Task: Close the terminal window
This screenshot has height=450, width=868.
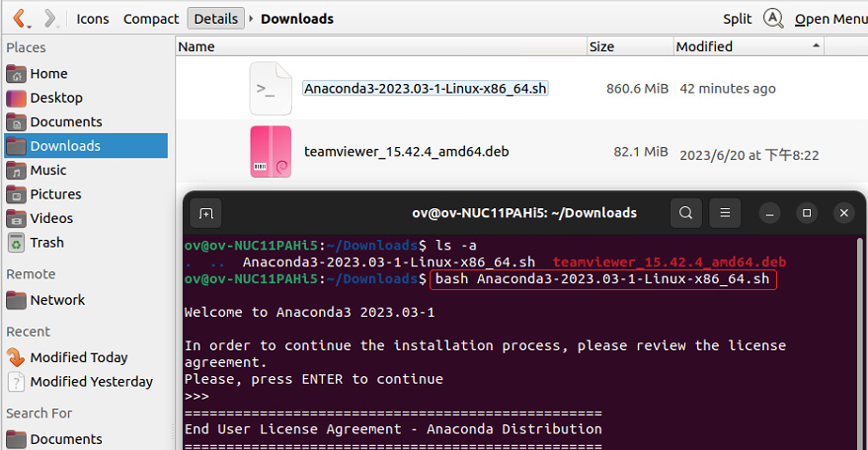Action: [x=843, y=213]
